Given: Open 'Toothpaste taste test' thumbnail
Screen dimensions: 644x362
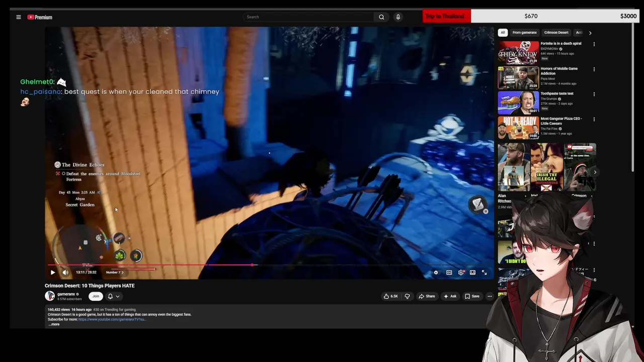Looking at the screenshot, I should (518, 103).
